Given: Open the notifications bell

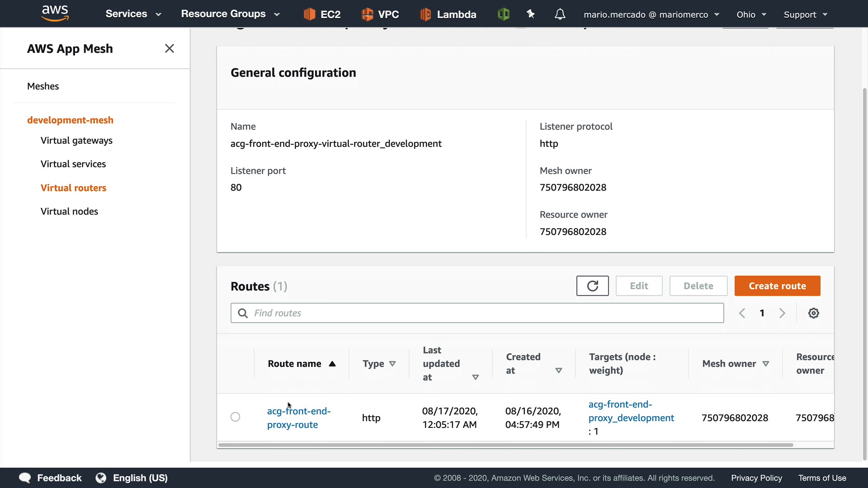Looking at the screenshot, I should click(x=560, y=14).
